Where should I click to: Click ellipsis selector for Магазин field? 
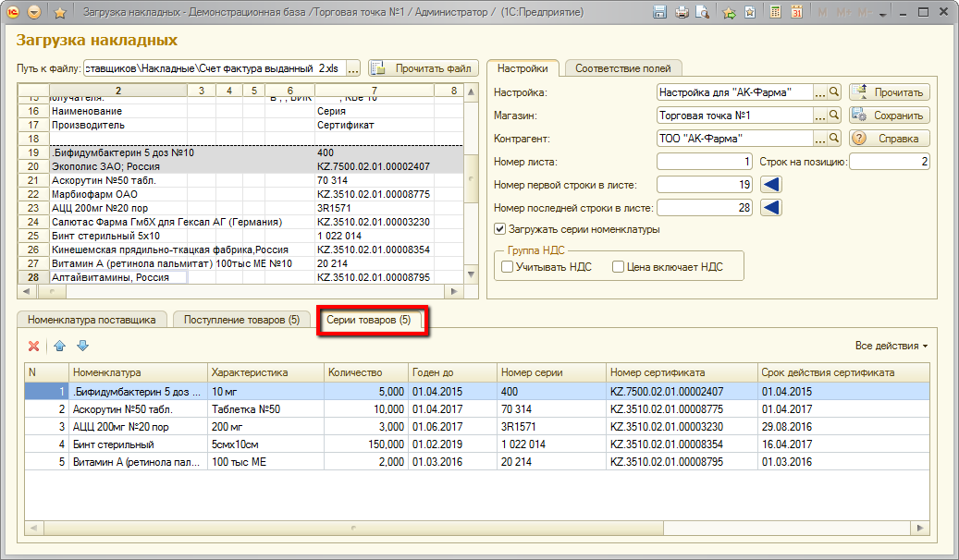819,116
